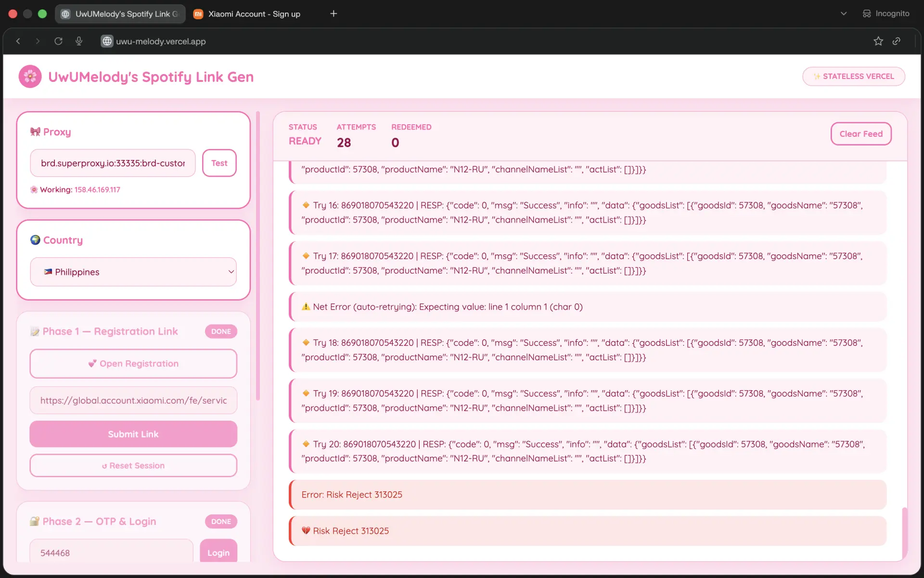Click the Login button
The width and height of the screenshot is (924, 578).
point(218,552)
